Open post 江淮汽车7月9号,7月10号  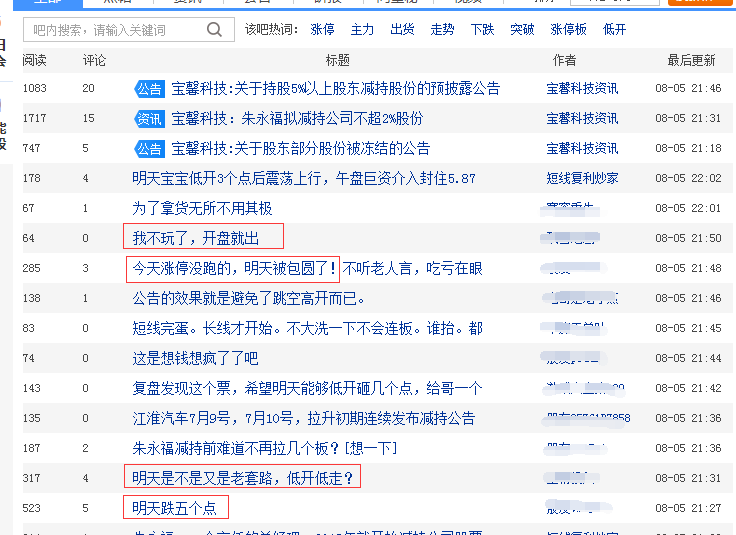tap(304, 419)
